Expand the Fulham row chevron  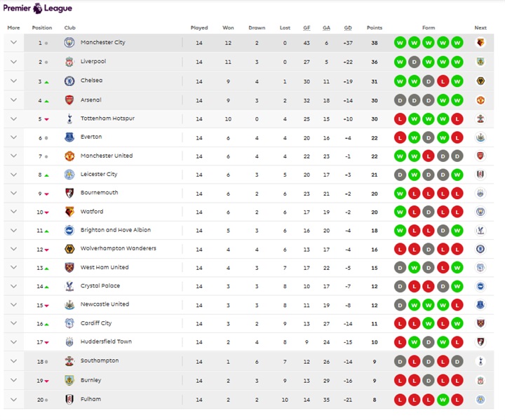13,400
